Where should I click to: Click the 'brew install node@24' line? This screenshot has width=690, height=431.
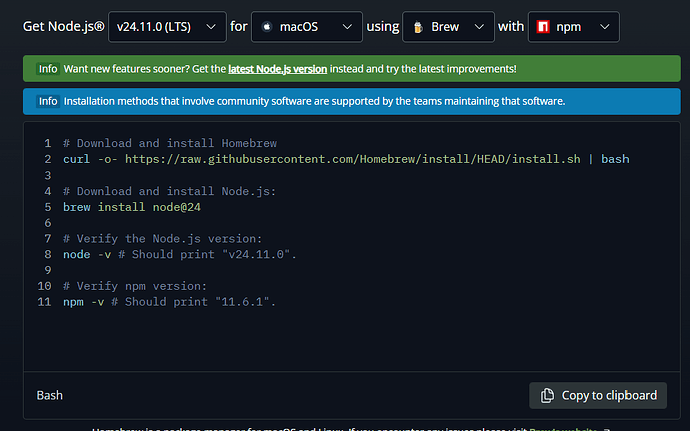[132, 207]
